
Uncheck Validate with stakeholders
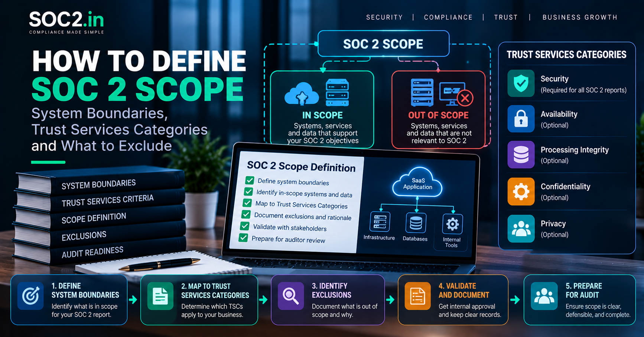pyautogui.click(x=244, y=226)
